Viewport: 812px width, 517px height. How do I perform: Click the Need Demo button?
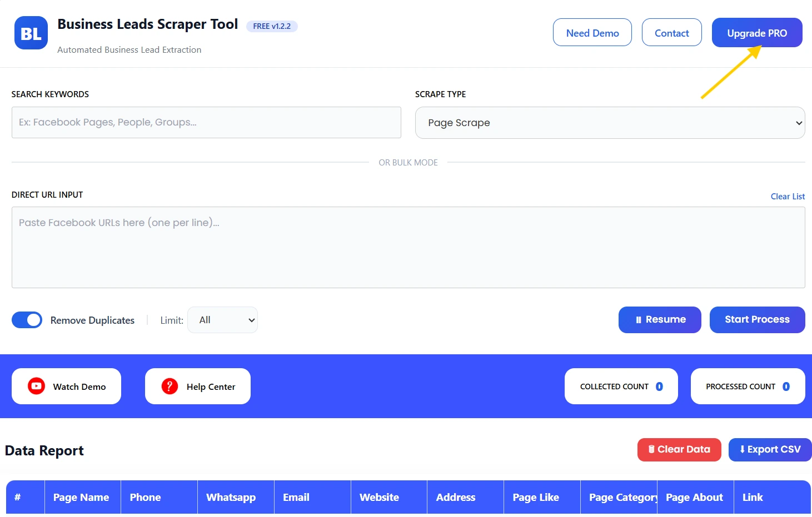pyautogui.click(x=592, y=32)
